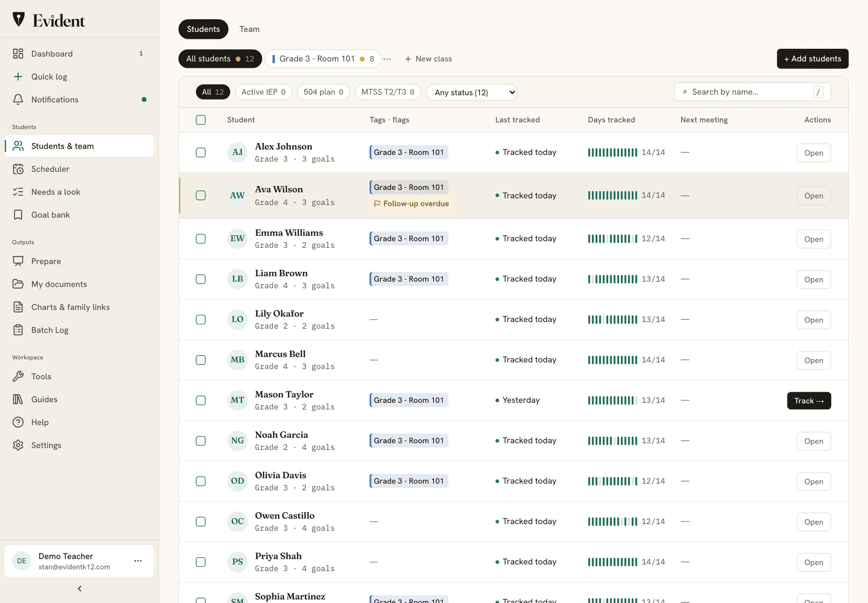
Task: Click the Tools wrench icon
Action: 18,376
